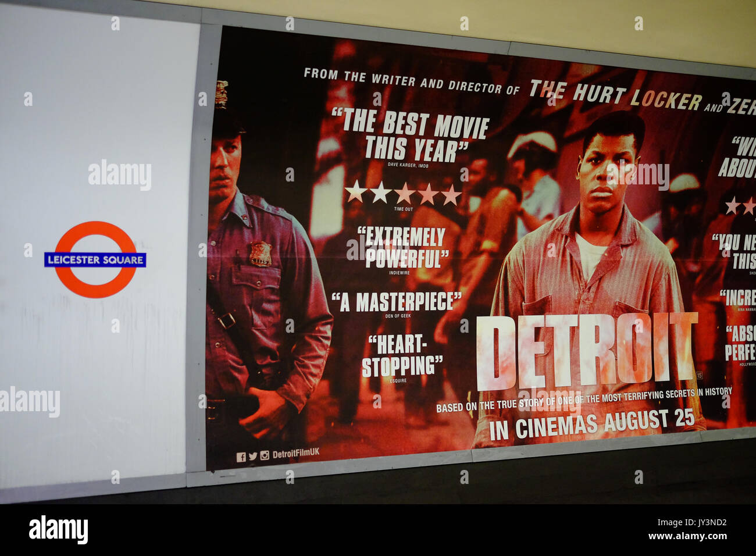
Task: Click the "HEART-STOPPING" quote
Action: coord(401,356)
